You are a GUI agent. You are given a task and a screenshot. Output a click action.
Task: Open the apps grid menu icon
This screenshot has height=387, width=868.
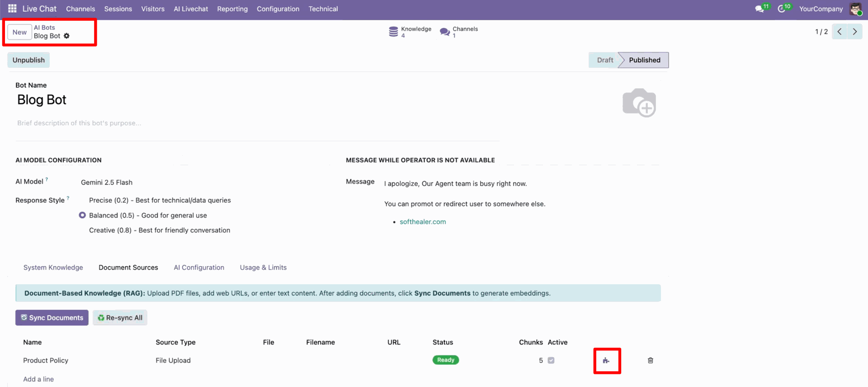point(12,9)
